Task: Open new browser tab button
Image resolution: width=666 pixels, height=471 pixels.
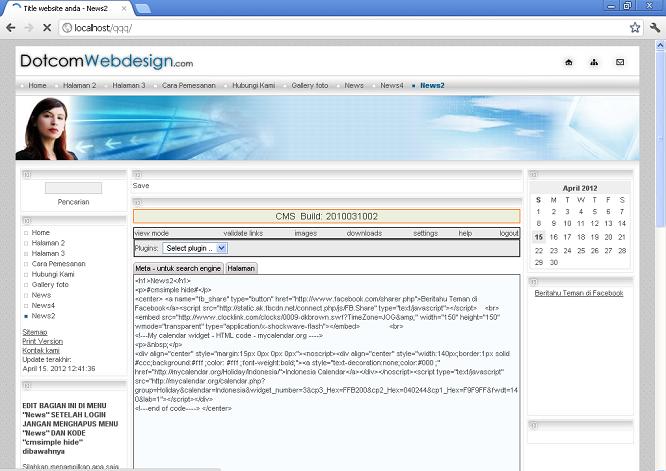Action: pyautogui.click(x=143, y=8)
